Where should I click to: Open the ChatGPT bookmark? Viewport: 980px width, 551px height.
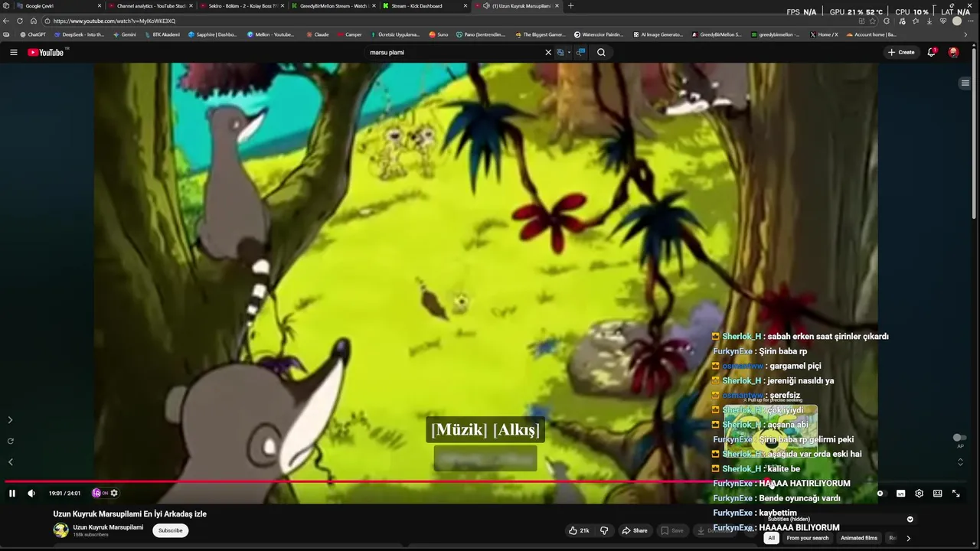[x=33, y=34]
